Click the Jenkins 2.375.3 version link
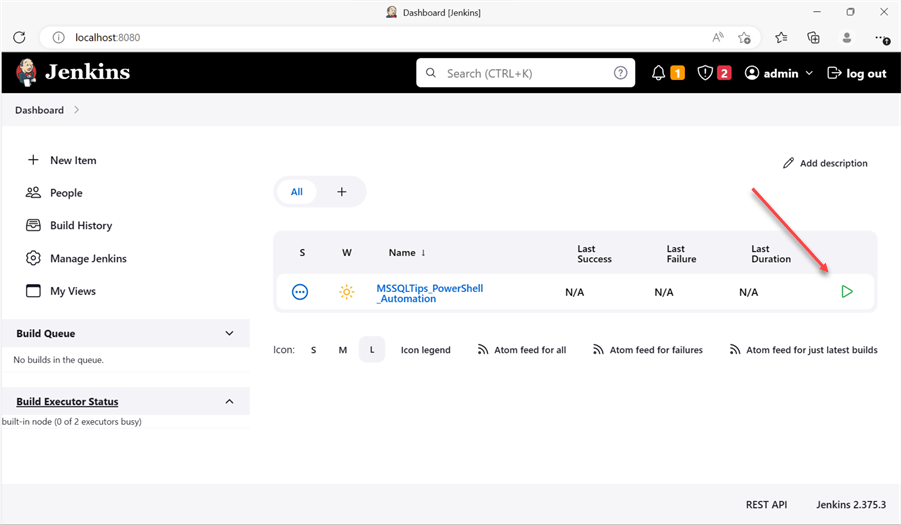901x525 pixels. (851, 504)
